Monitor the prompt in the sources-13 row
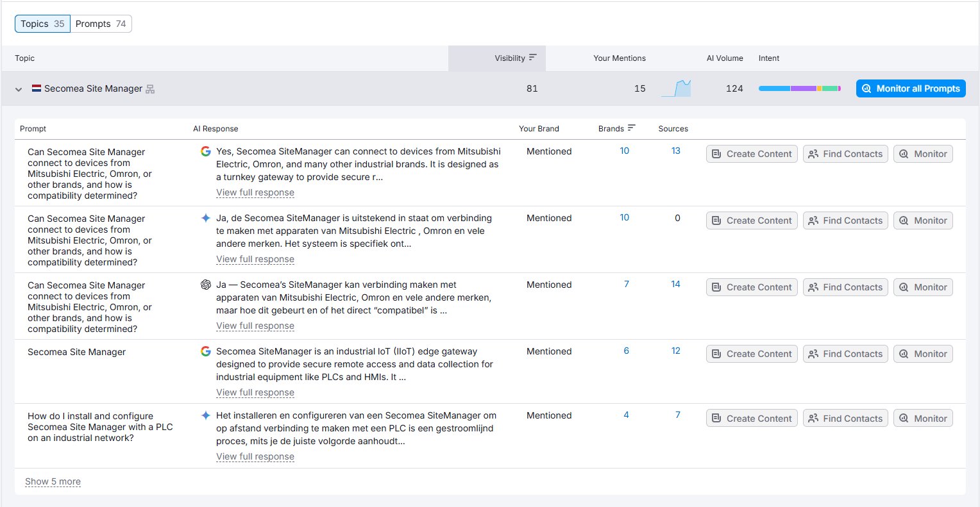 [923, 154]
